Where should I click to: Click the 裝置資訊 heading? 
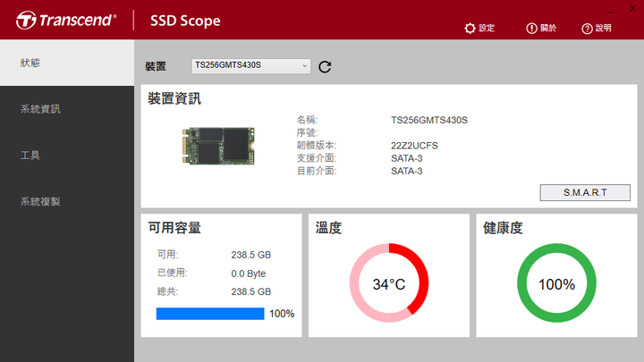[x=174, y=98]
